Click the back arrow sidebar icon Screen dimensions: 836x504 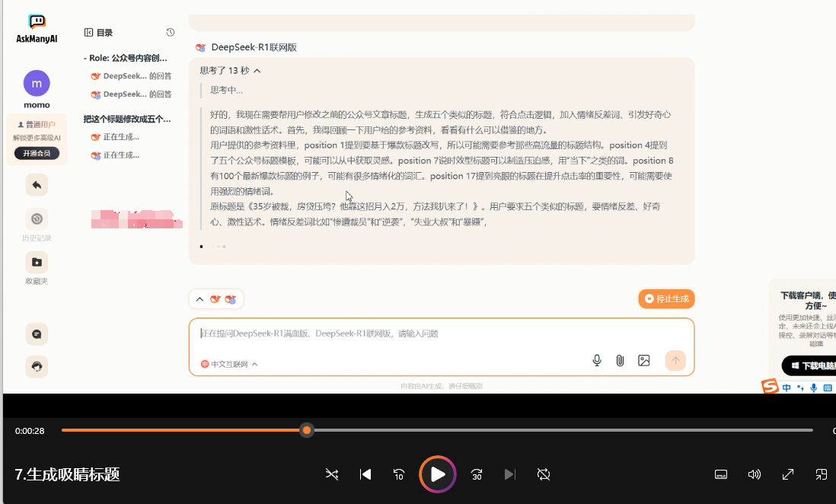37,185
